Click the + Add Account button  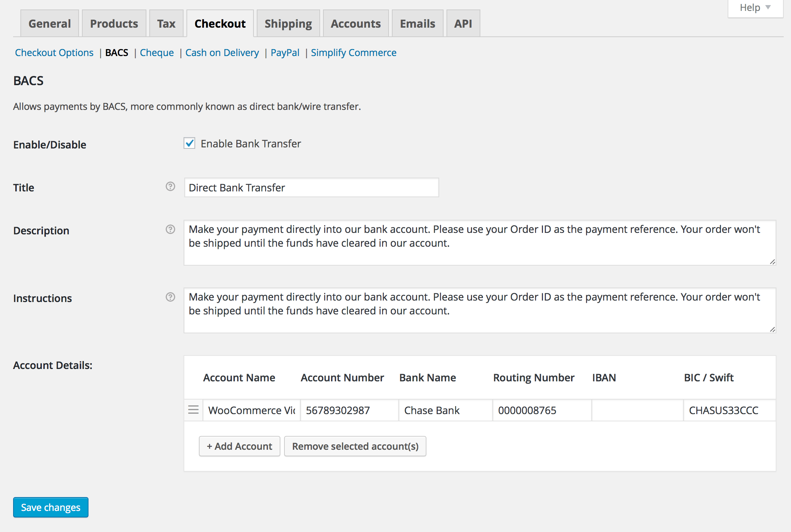(239, 446)
